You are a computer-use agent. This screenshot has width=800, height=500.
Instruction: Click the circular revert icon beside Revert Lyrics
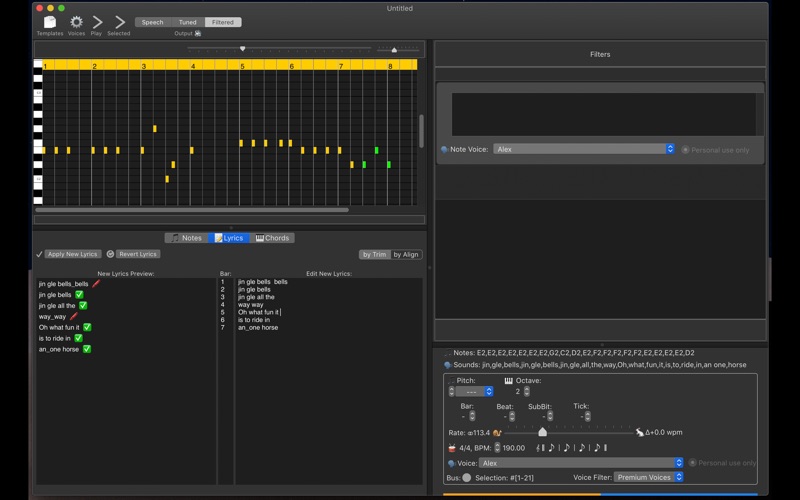pyautogui.click(x=110, y=254)
